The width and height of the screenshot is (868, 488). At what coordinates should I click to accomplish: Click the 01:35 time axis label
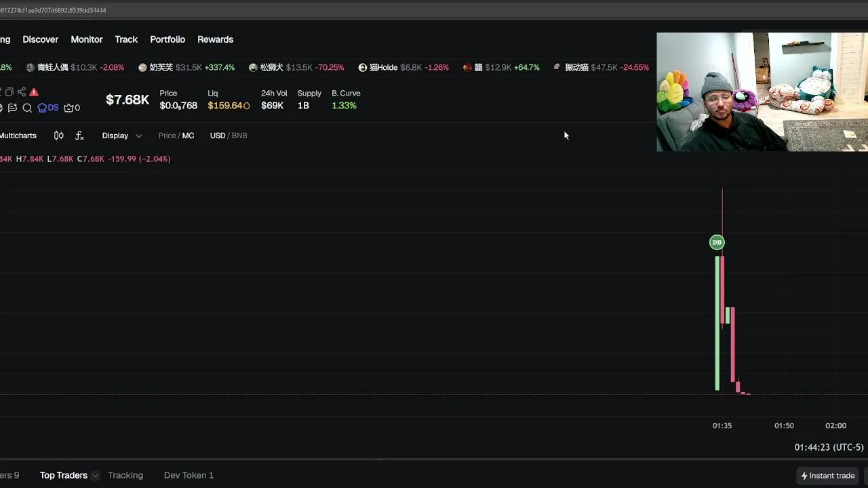[x=722, y=426]
